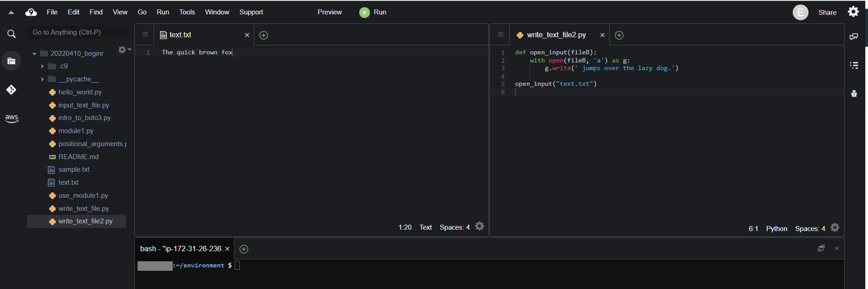Expand the __pycache__ folder
The height and width of the screenshot is (289, 868).
click(42, 79)
